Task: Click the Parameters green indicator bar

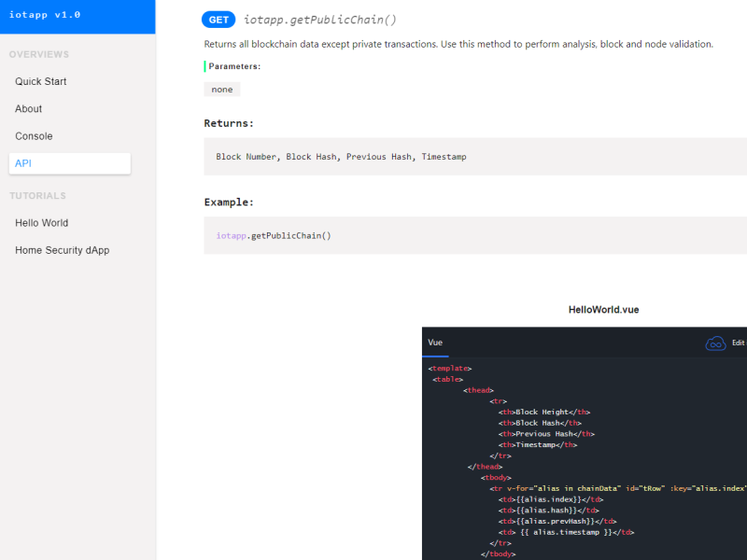Action: tap(205, 66)
